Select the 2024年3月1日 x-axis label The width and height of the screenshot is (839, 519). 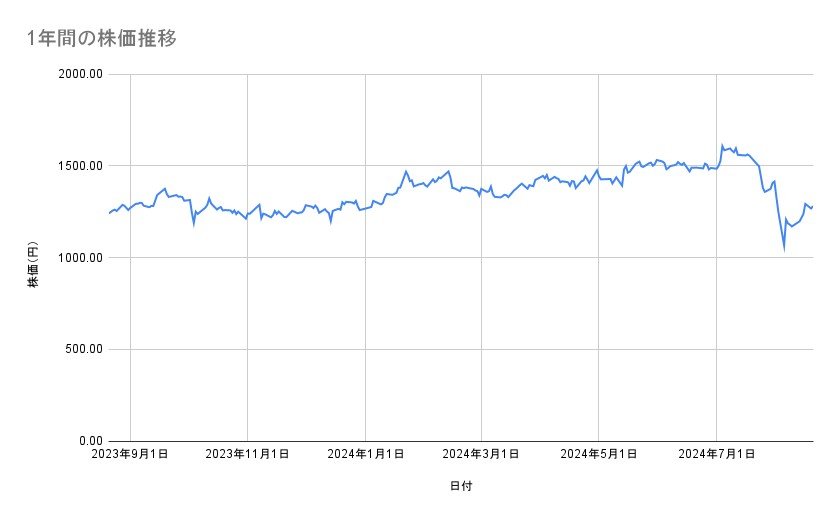(482, 455)
